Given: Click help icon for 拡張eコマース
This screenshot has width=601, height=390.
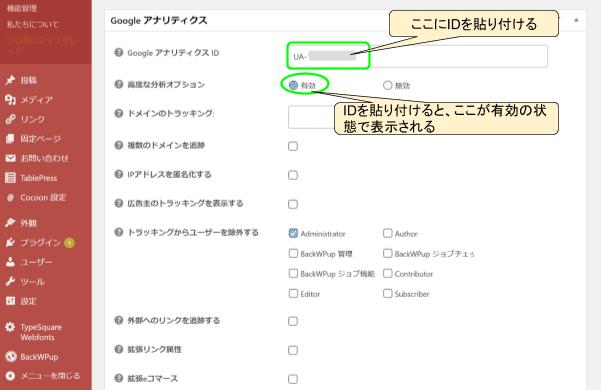Looking at the screenshot, I should pyautogui.click(x=119, y=378).
